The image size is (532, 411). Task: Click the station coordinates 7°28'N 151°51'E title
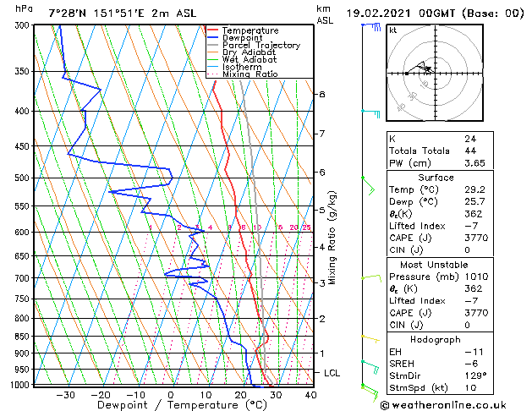pos(96,14)
